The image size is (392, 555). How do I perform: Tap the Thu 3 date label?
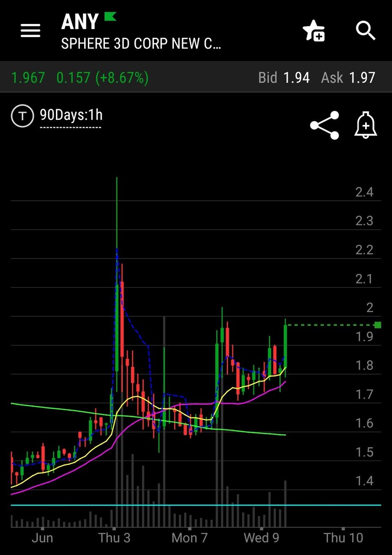coord(114,537)
